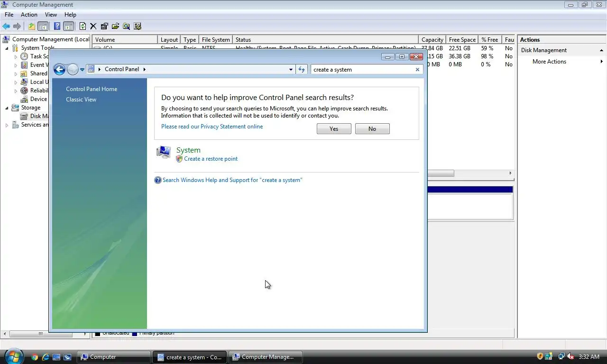607x364 pixels.
Task: Collapse the System Tools tree node
Action: point(7,48)
